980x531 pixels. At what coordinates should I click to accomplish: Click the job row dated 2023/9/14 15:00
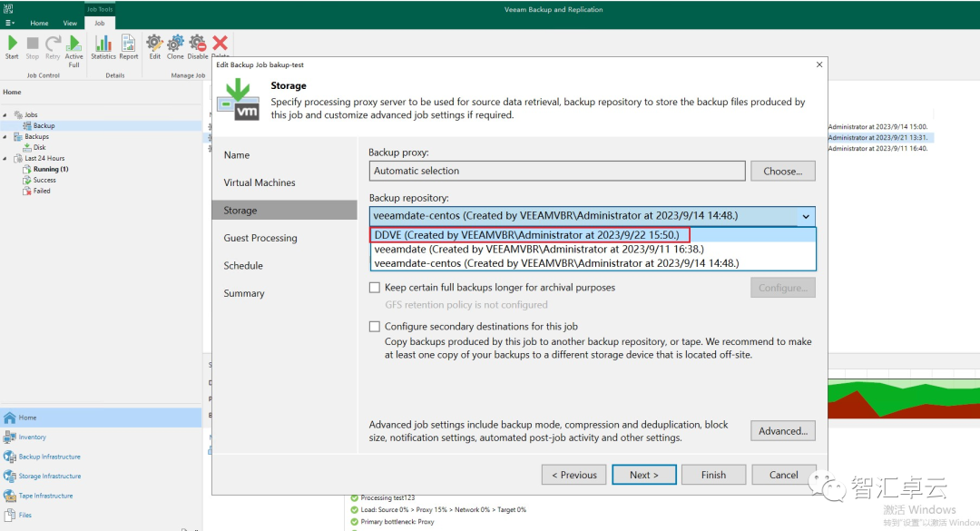(877, 127)
